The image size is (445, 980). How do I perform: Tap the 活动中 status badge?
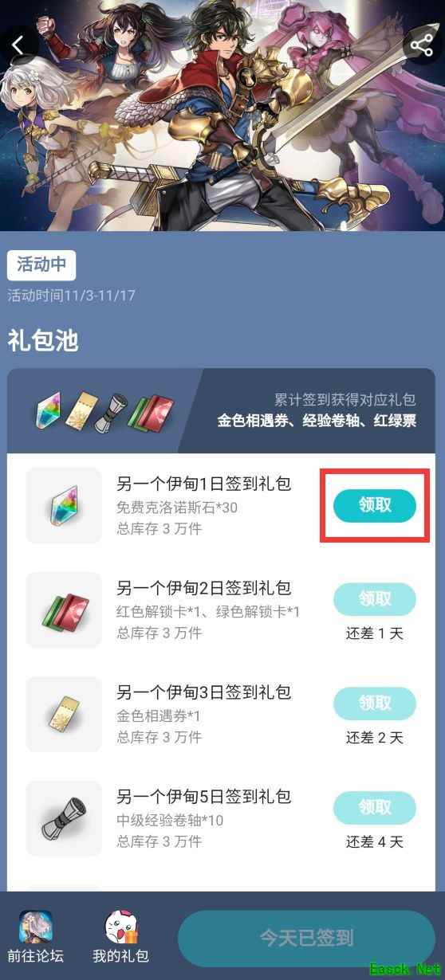41,265
